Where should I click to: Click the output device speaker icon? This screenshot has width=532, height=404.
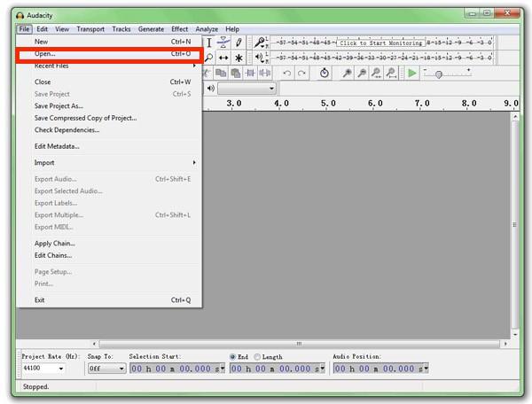[211, 89]
